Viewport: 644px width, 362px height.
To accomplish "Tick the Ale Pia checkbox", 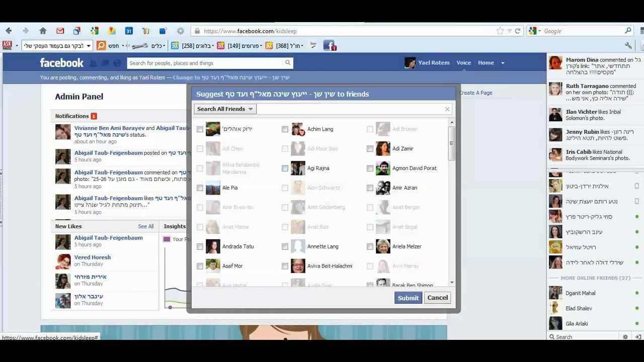I will (x=200, y=188).
